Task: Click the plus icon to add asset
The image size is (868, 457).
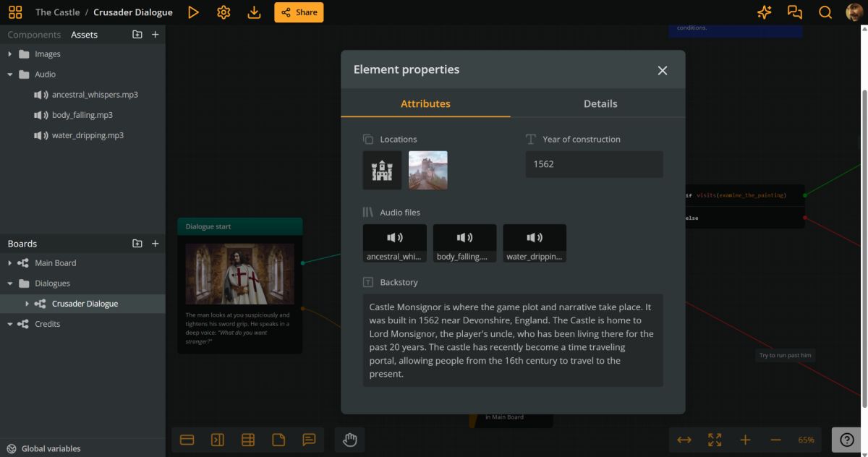Action: (x=155, y=35)
